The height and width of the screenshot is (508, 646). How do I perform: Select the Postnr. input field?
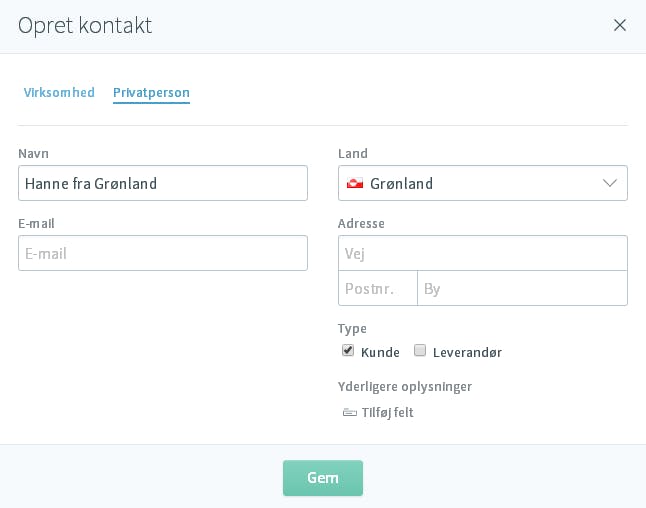pos(378,288)
